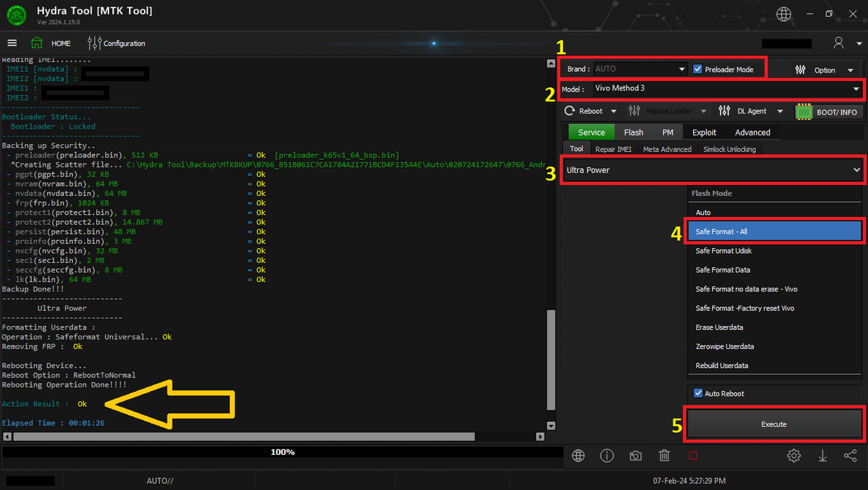This screenshot has height=490, width=868.
Task: Click the log scroll-up arrow
Action: [x=551, y=64]
